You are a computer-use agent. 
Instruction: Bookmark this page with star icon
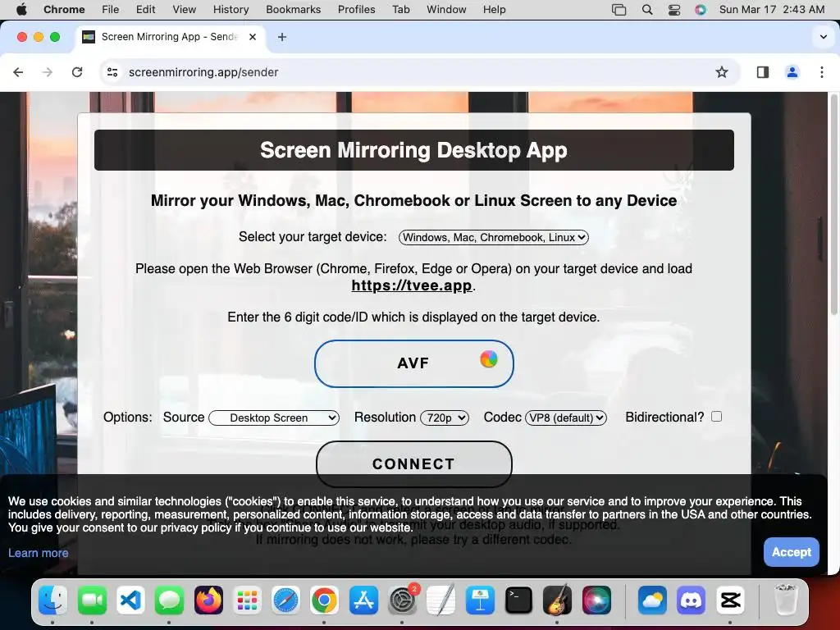click(x=722, y=72)
